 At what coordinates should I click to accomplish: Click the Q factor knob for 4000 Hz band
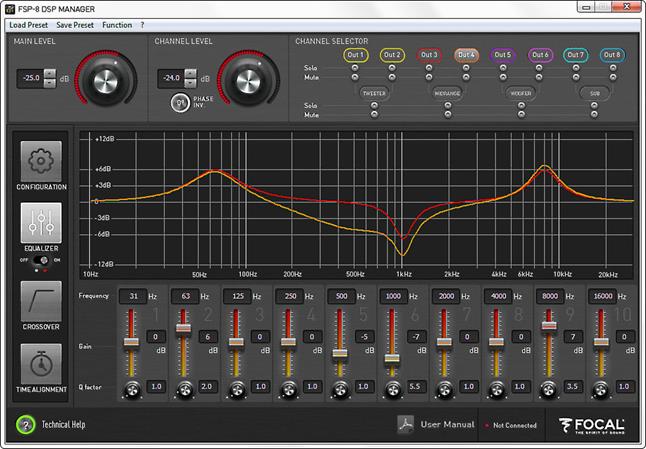(496, 389)
